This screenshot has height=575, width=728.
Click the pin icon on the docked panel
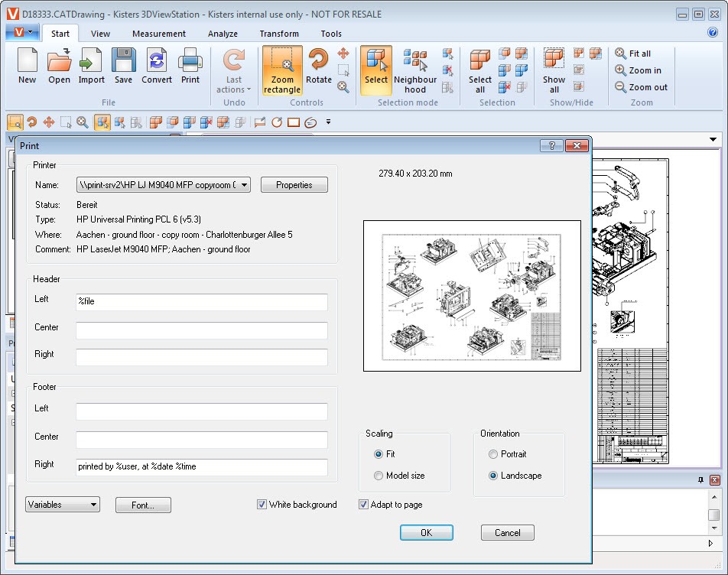700,480
